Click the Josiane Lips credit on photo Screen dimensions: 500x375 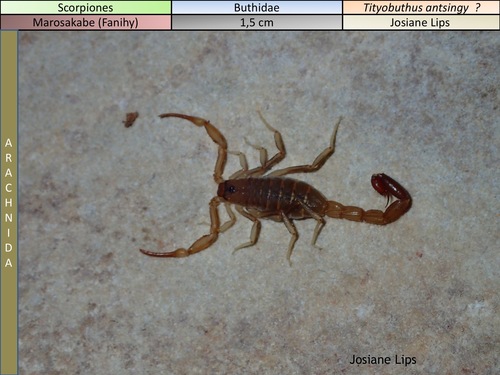383,360
